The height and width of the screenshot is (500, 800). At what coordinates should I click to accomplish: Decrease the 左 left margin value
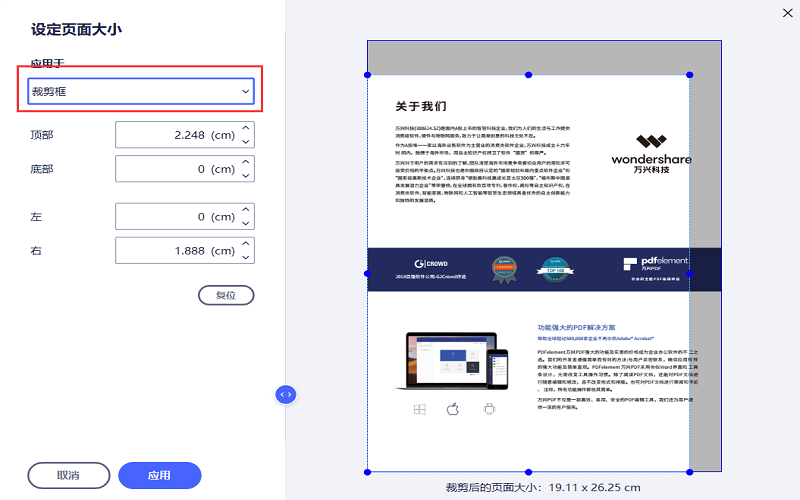coord(247,223)
